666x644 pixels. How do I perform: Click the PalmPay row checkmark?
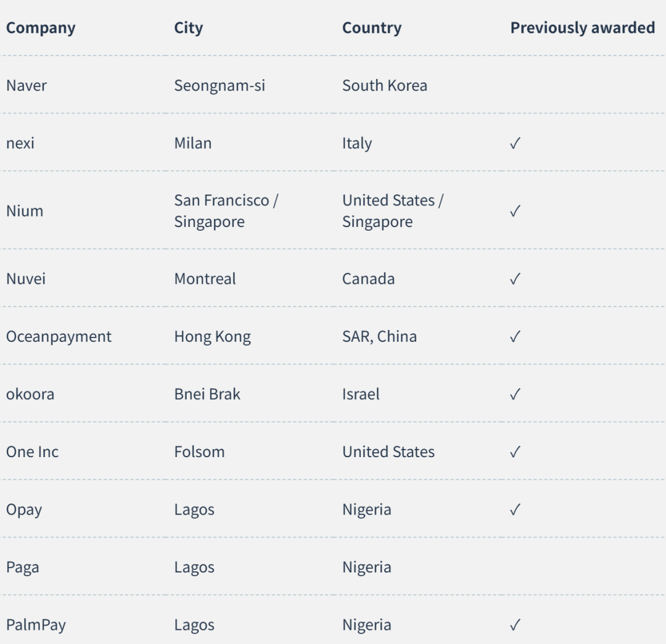[515, 625]
